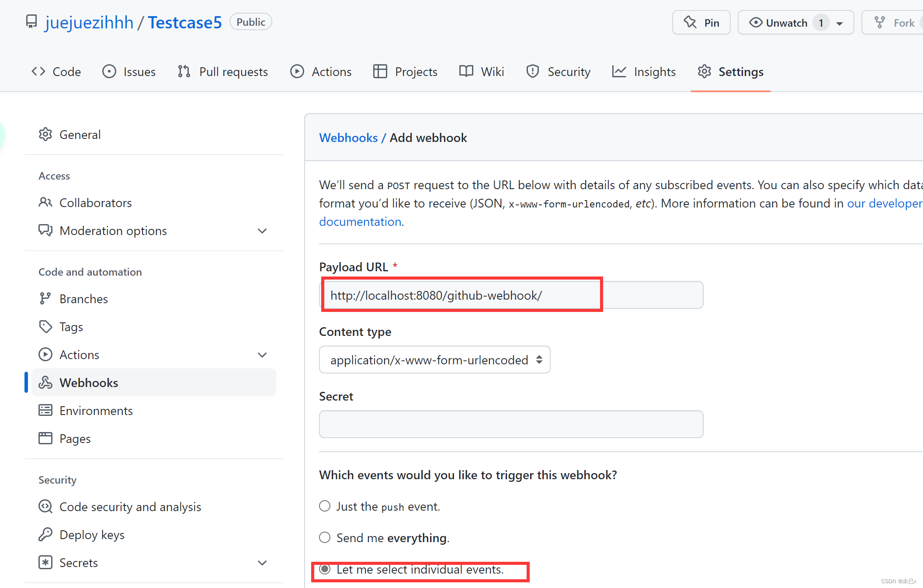
Task: Click the Deploy keys key icon
Action: (x=45, y=535)
